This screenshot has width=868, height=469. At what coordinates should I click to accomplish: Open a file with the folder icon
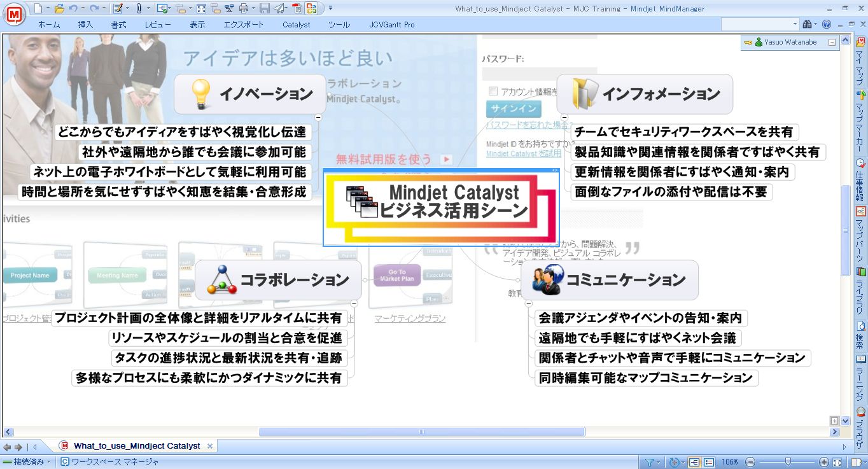pos(59,8)
